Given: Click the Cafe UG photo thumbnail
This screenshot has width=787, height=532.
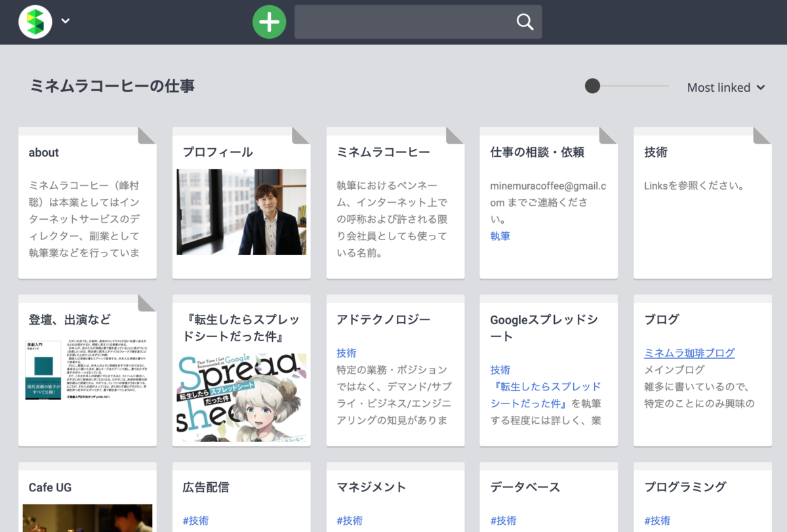Looking at the screenshot, I should [x=87, y=518].
